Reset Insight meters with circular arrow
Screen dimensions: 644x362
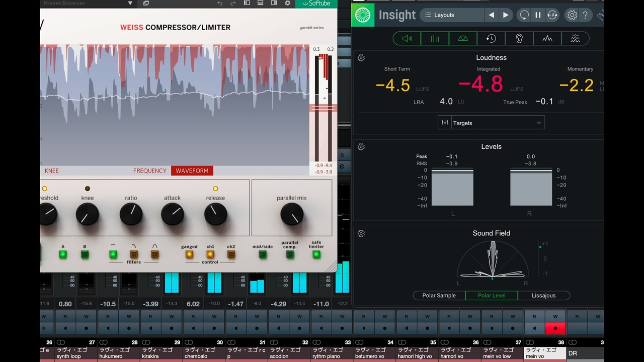tap(524, 15)
